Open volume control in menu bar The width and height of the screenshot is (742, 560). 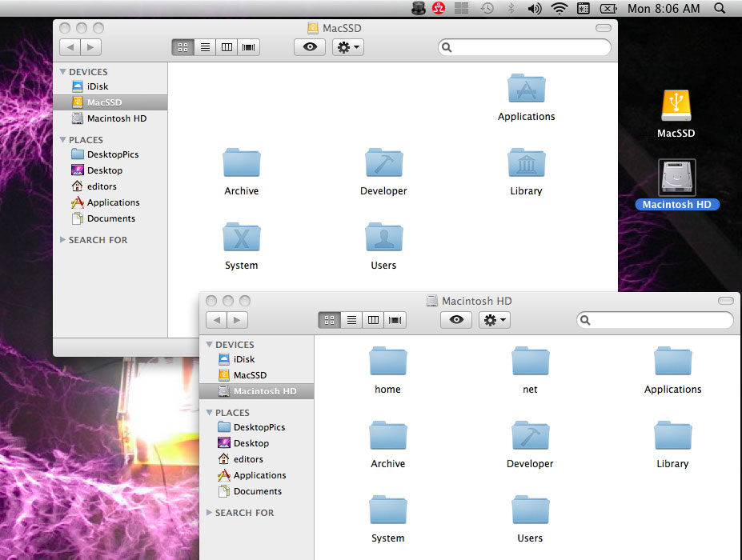point(535,9)
